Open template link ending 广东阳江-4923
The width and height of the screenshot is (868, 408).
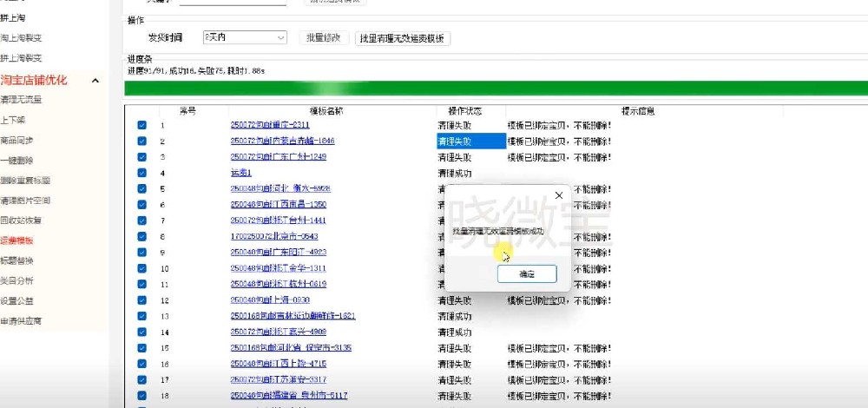279,253
